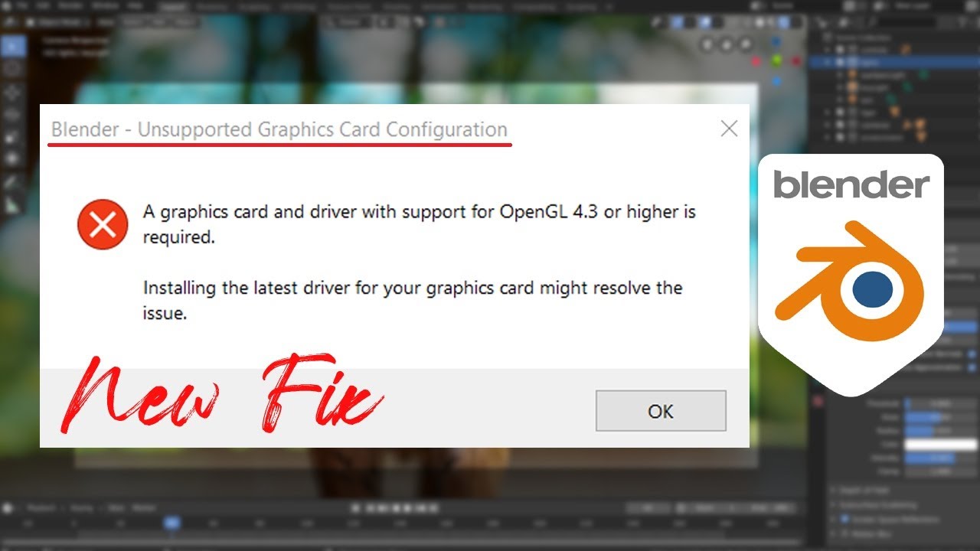The width and height of the screenshot is (980, 551).
Task: Select the highlighted Select Box tool in Blender's toolbar
Action: (12, 46)
